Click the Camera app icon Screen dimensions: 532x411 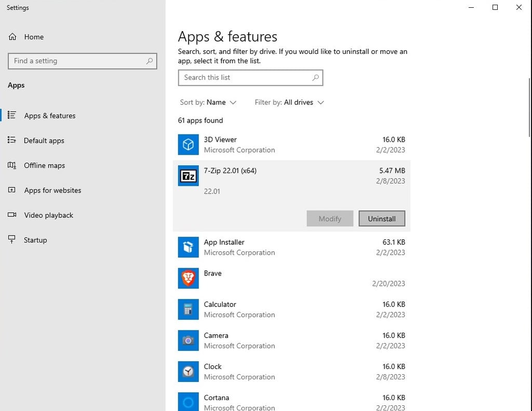pos(188,340)
